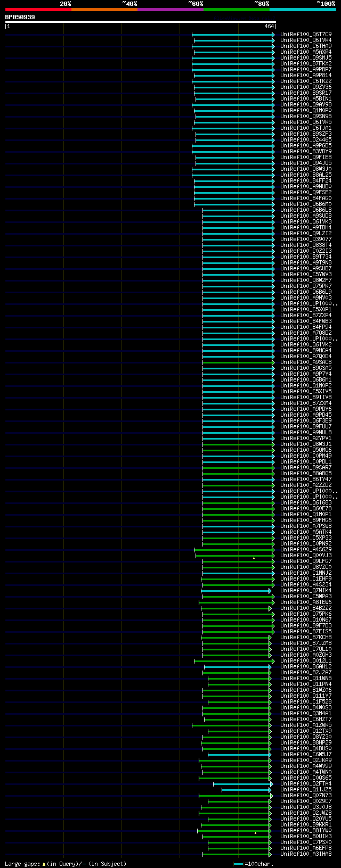Click the cyan ~100% identity legend segment

coord(303,10)
